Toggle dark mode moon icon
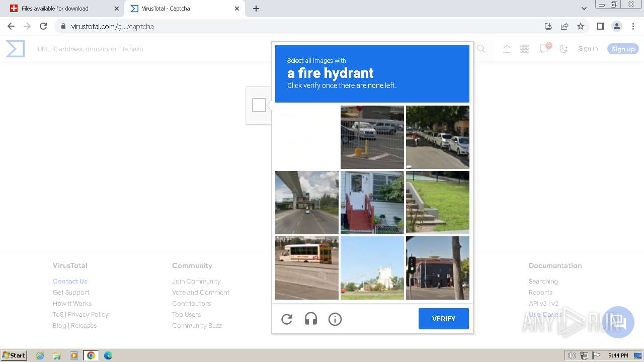 pos(564,49)
